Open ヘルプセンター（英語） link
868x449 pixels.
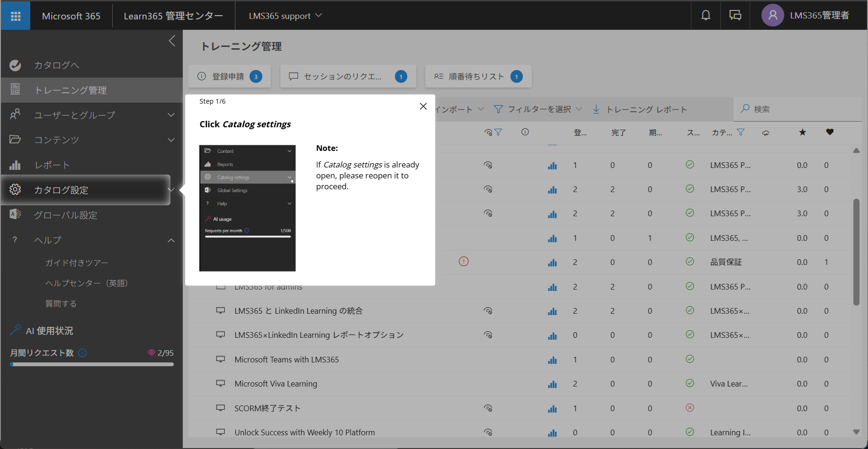tap(87, 283)
